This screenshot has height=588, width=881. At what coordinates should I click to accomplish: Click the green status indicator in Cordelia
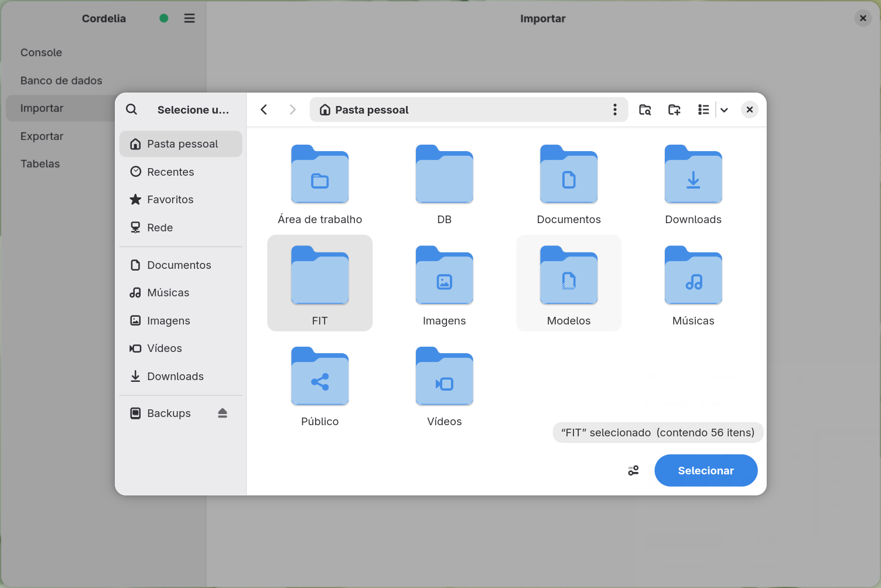(164, 18)
